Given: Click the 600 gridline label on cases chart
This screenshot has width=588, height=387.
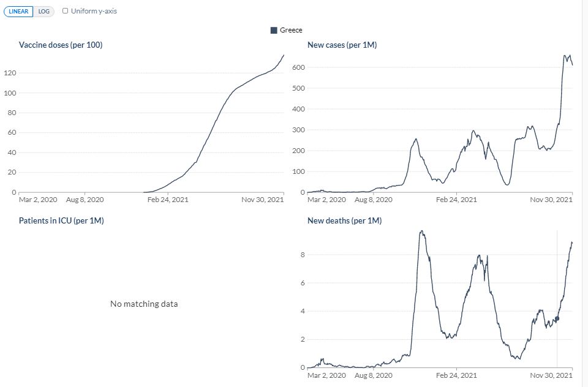Looking at the screenshot, I should 298,67.
